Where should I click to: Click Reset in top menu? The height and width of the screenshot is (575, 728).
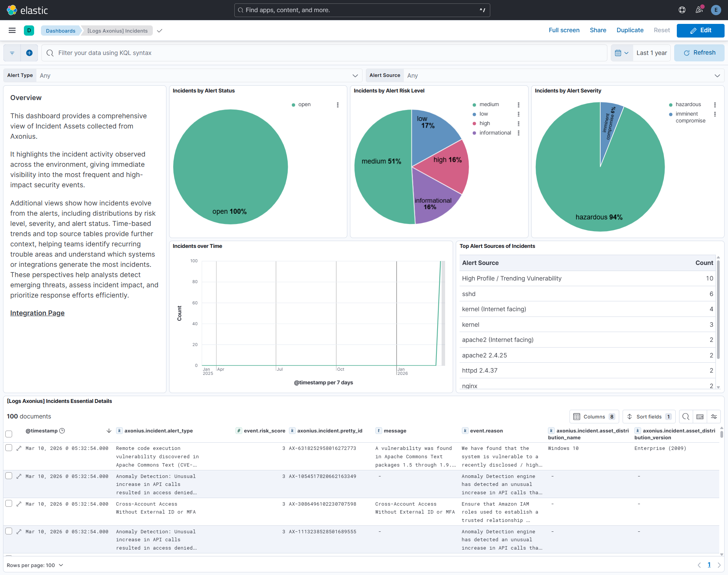click(x=662, y=30)
